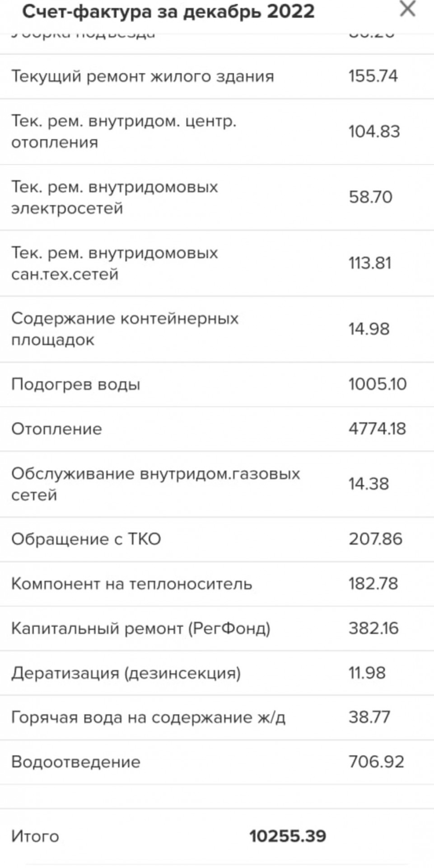This screenshot has height=868, width=434.
Task: Click the Итого total amount 10255.39
Action: pyautogui.click(x=288, y=836)
